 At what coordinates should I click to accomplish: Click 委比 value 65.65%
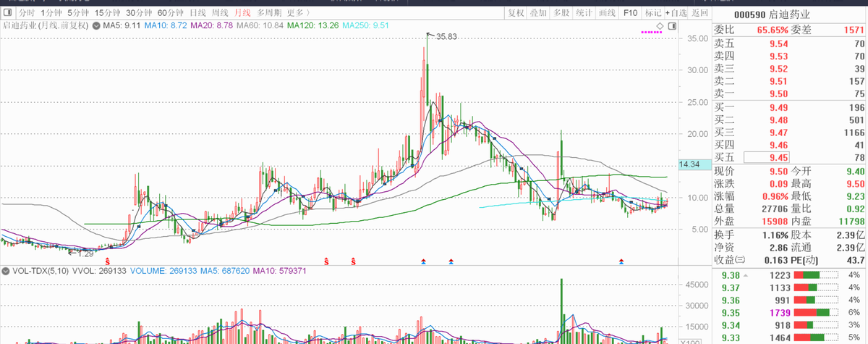coord(772,30)
